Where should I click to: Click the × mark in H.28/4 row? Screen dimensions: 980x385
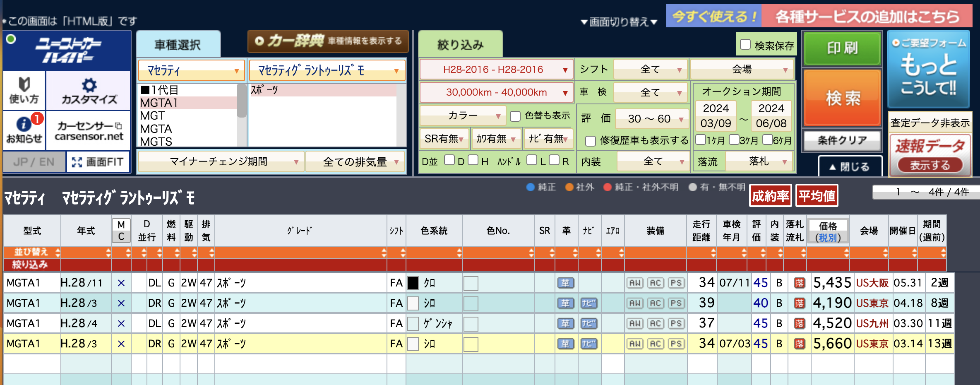tap(121, 323)
